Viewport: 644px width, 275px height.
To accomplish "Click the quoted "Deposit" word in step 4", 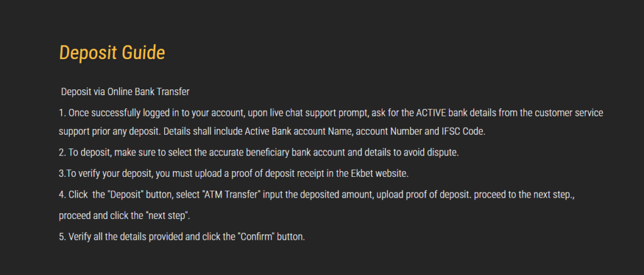I will point(125,195).
